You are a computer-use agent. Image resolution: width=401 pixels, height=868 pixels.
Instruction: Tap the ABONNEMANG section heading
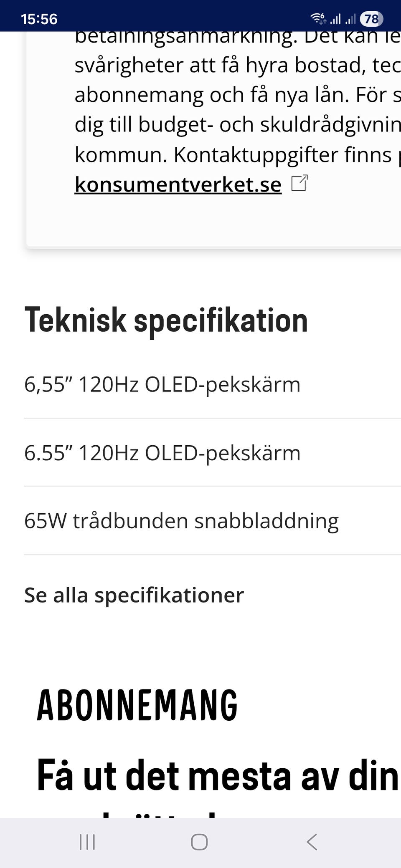coord(137,706)
